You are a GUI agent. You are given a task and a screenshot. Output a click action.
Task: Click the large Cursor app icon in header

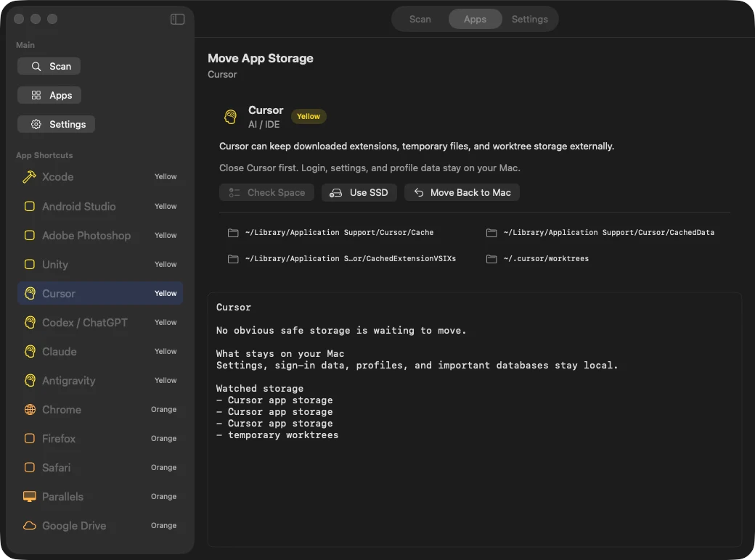231,117
